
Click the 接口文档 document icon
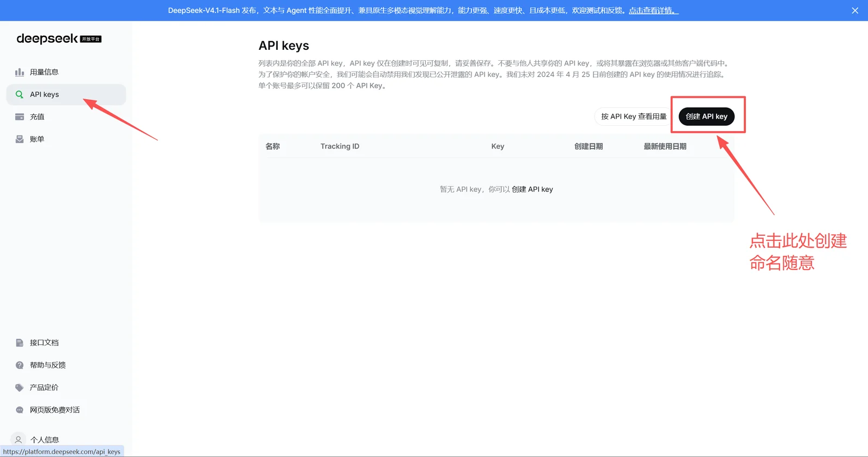click(20, 343)
